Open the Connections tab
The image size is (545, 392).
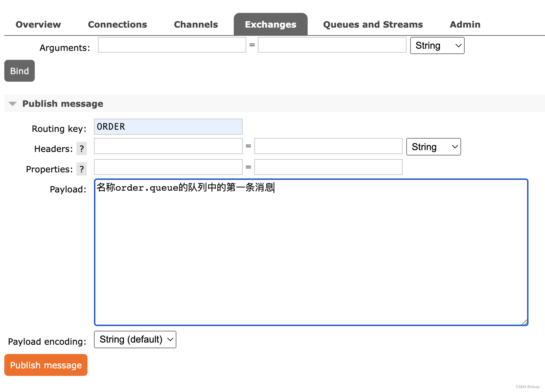pyautogui.click(x=117, y=24)
